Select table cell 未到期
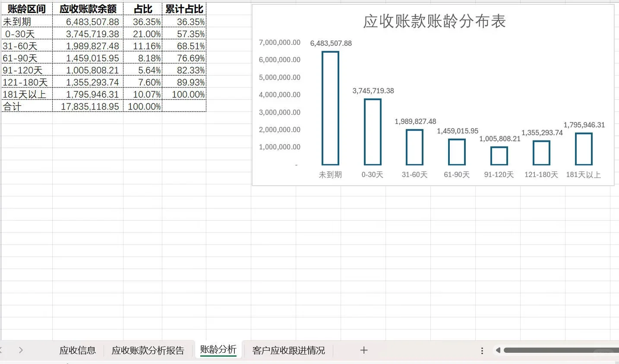 tap(27, 22)
